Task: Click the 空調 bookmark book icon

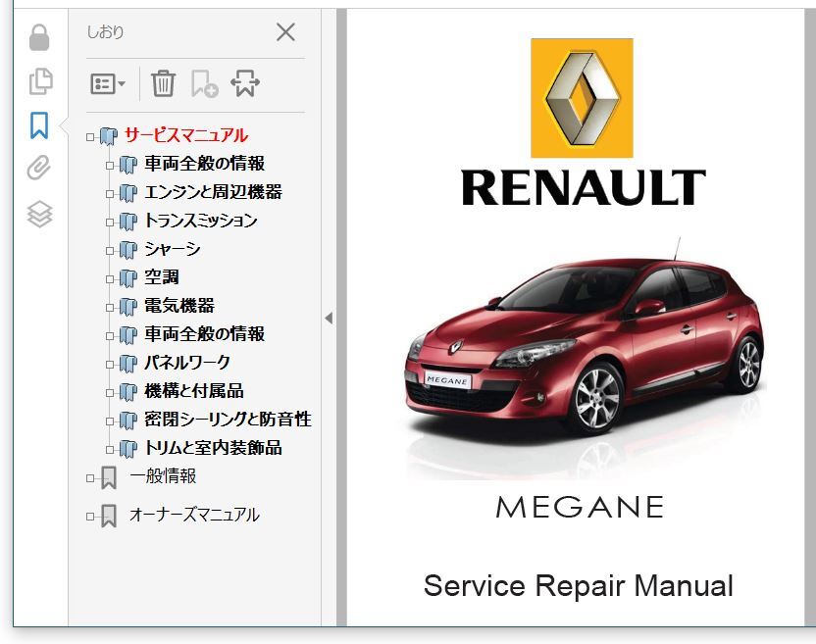Action: tap(128, 278)
